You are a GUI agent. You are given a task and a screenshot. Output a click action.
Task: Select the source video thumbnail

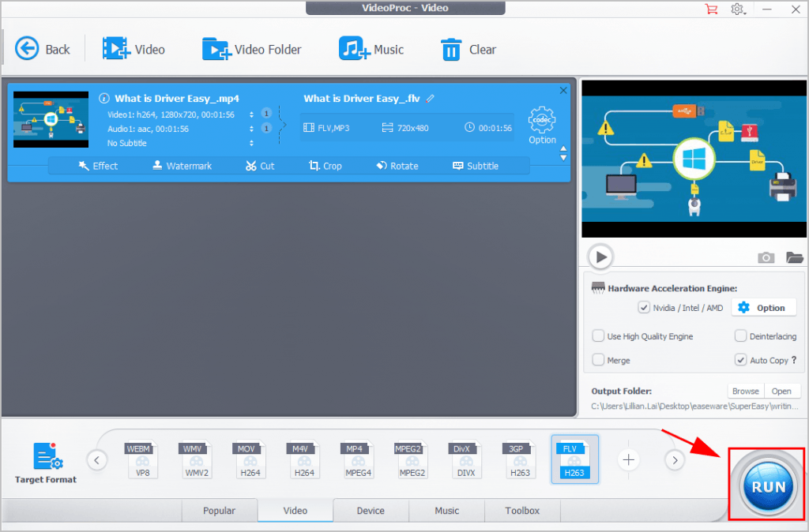(x=51, y=120)
